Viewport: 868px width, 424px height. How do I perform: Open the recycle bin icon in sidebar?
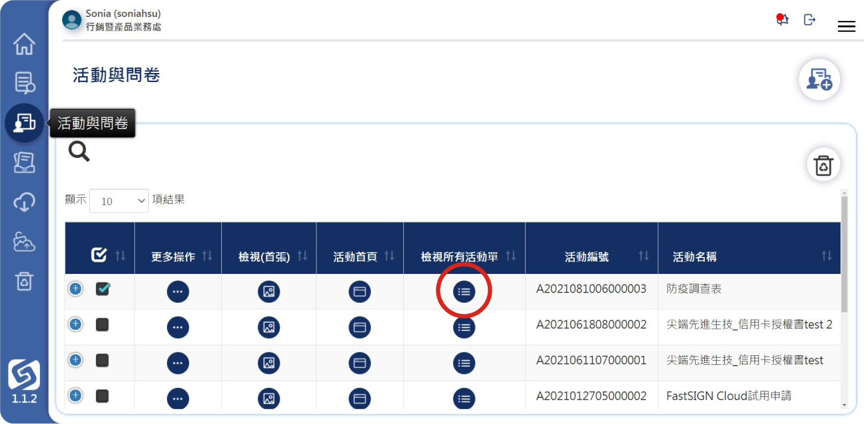pos(24,281)
